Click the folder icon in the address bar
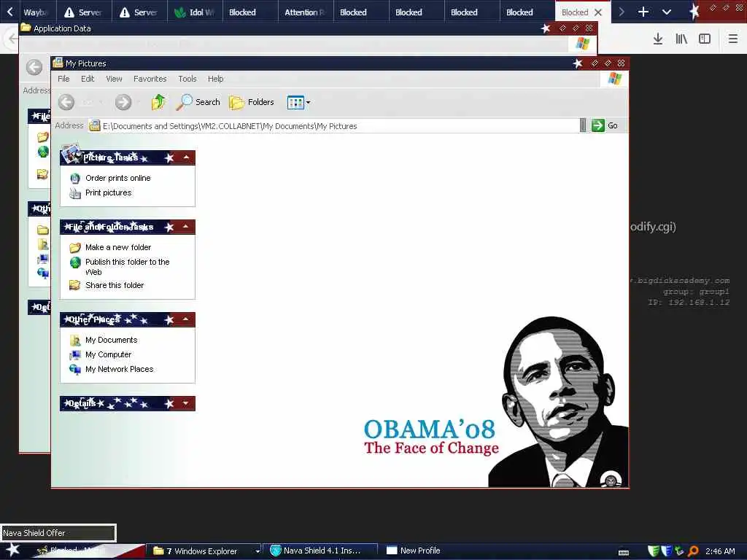747x560 pixels. point(94,125)
